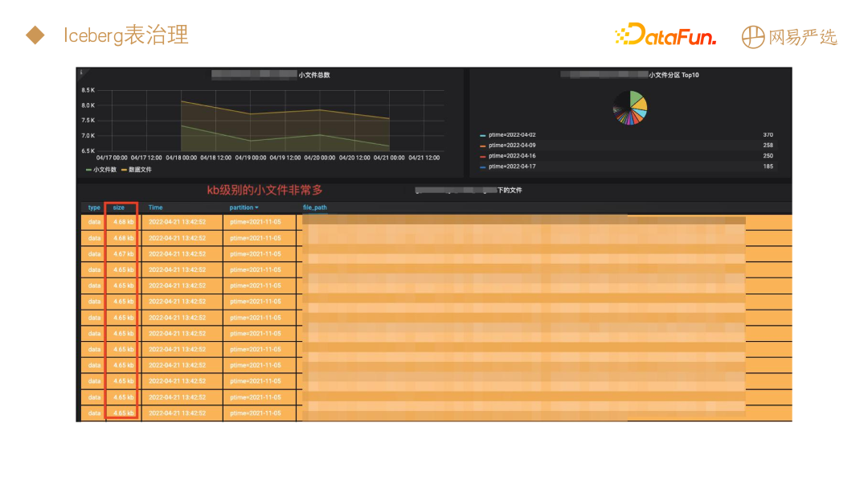Screen dimensions: 868x489
Task: Click the data cell in the 4.67 kb row
Action: coord(95,253)
